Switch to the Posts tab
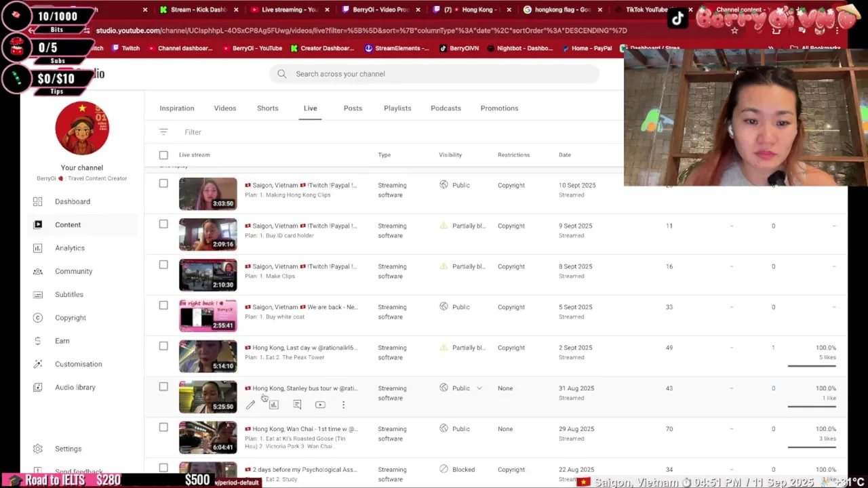 353,108
